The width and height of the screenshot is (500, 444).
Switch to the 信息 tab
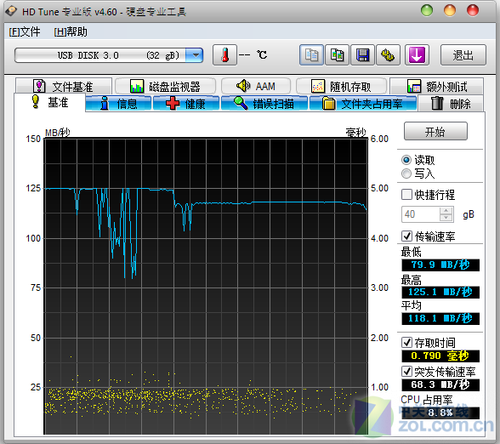pyautogui.click(x=119, y=104)
